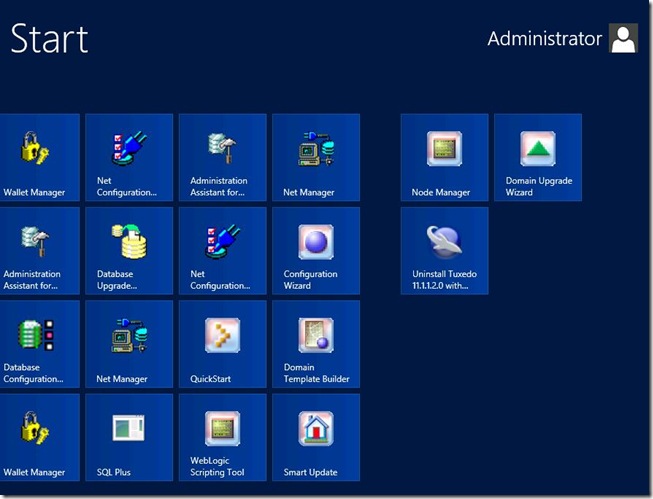Open Wallet Manager tile beside SQL Plus
Viewport: 653px width, 499px height.
pyautogui.click(x=40, y=437)
